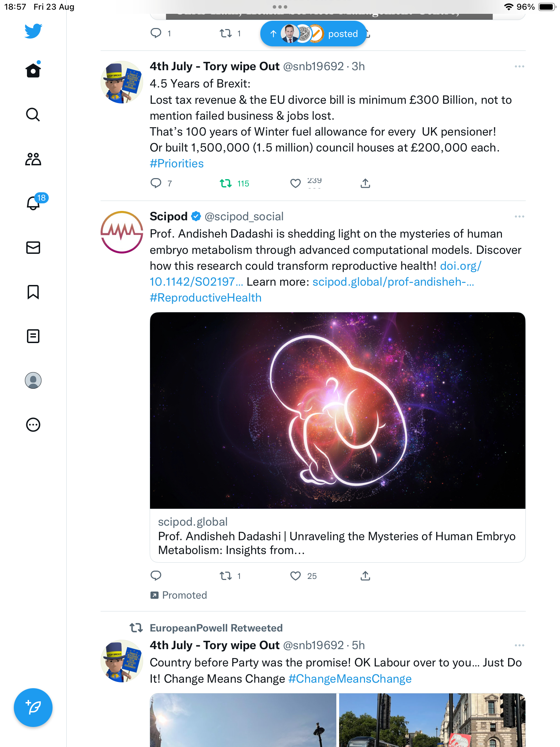This screenshot has height=747, width=560.
Task: Open the Communities people icon
Action: coord(33,159)
